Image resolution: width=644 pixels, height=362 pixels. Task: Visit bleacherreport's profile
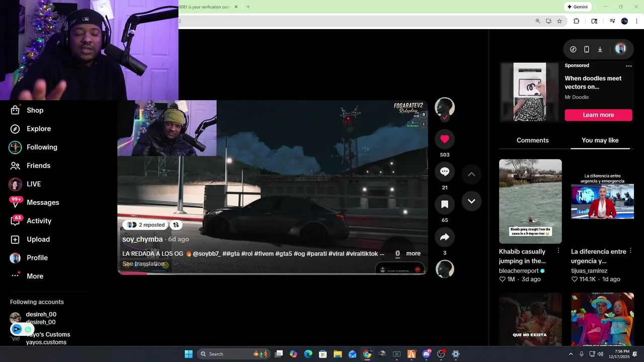pyautogui.click(x=519, y=270)
